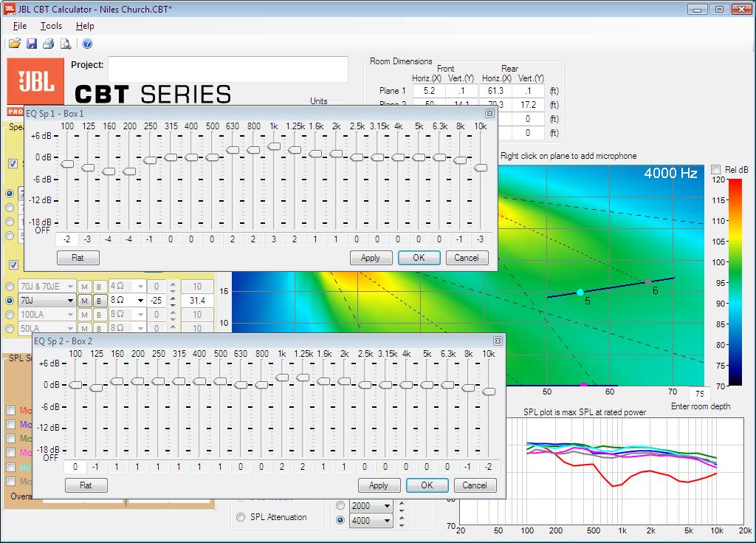
Task: Close the EQ Sp 2 - Box 2 dialog
Action: pyautogui.click(x=498, y=341)
